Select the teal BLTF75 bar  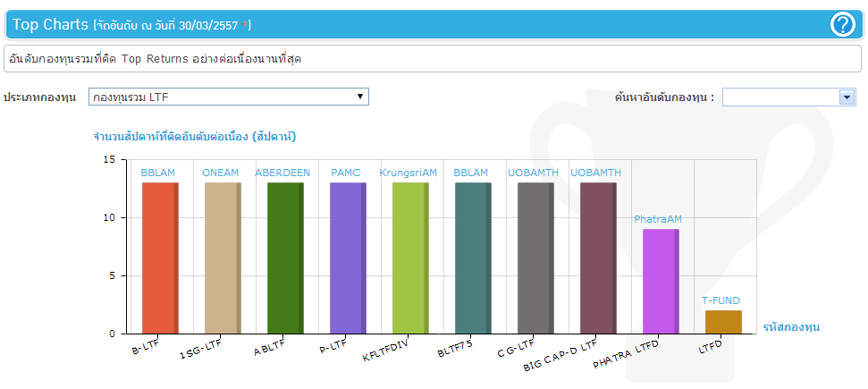pos(473,258)
